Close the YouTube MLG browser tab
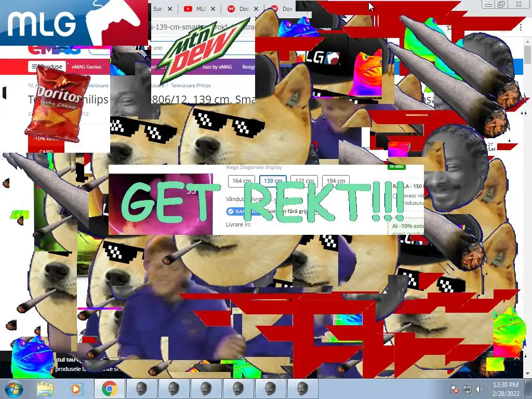The image size is (532, 399). pos(213,9)
